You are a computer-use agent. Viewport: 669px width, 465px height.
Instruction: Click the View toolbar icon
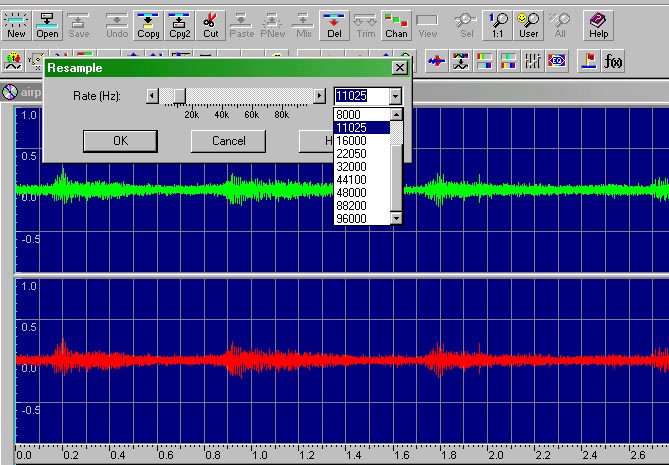tap(428, 26)
